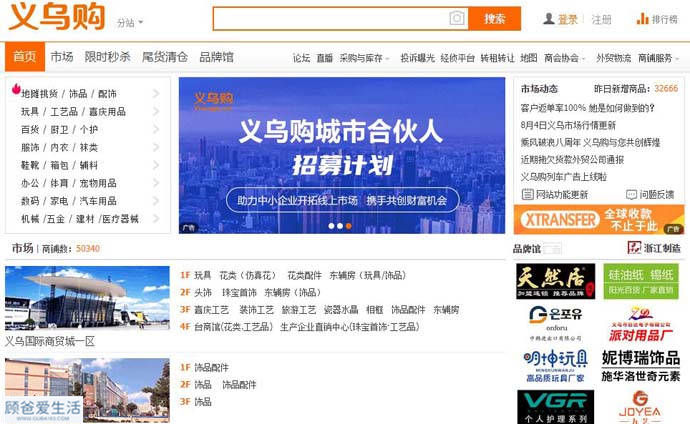The width and height of the screenshot is (690, 424).
Task: Select third orange carousel dot
Action: pyautogui.click(x=349, y=226)
